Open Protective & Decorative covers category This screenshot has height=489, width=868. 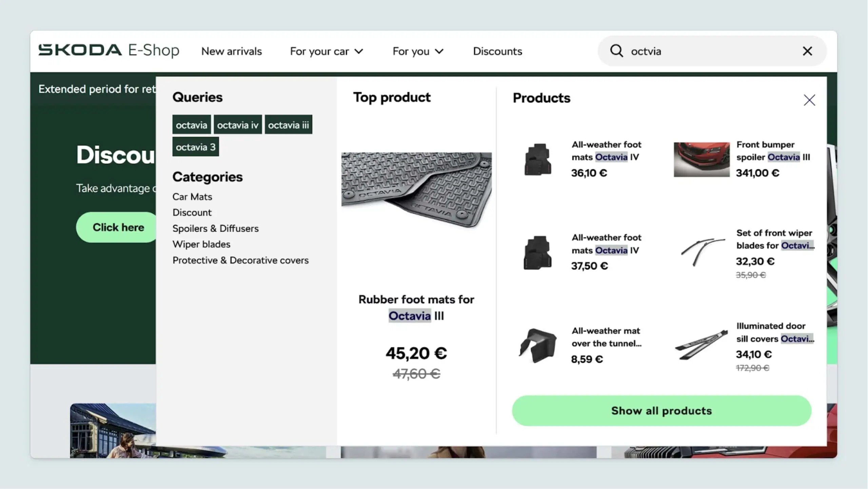(x=240, y=260)
